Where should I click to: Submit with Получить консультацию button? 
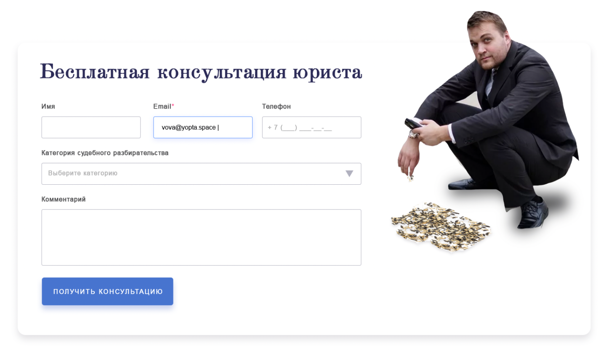coord(107,291)
